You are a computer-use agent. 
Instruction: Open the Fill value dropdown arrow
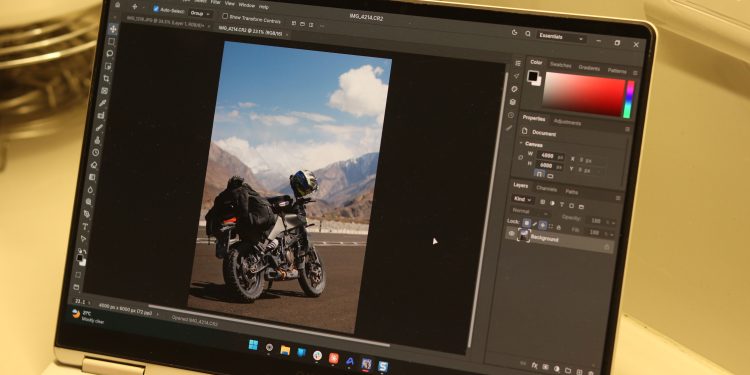point(612,235)
